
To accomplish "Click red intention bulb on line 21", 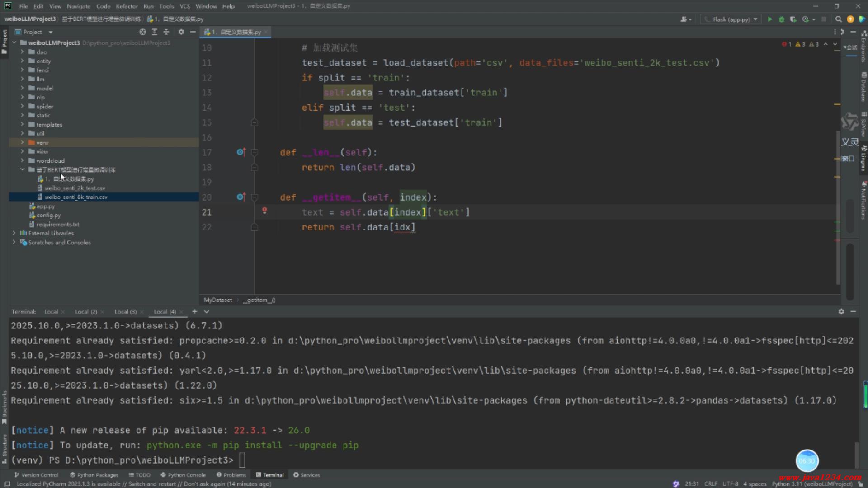I will (264, 211).
